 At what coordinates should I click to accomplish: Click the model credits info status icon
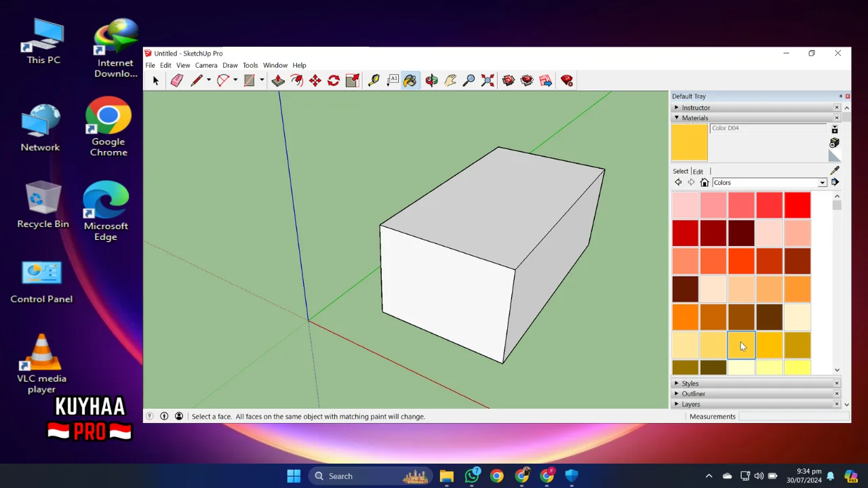point(164,416)
